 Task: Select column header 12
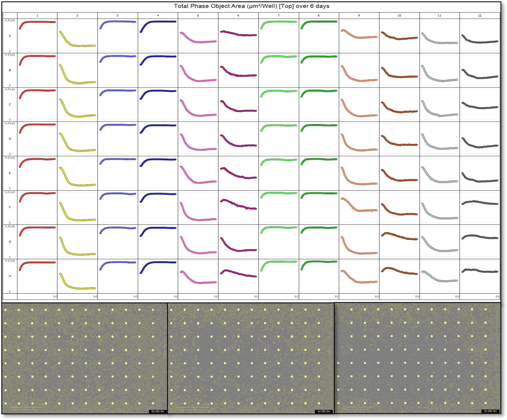[479, 15]
